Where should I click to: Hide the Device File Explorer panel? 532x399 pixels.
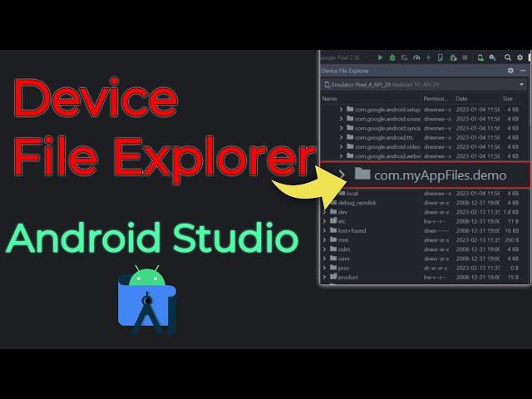523,71
